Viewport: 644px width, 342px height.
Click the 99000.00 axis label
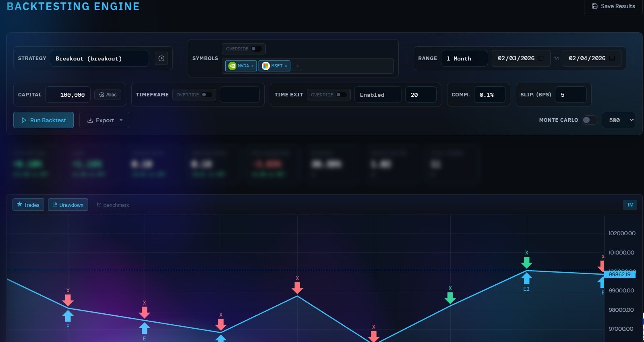tap(621, 291)
